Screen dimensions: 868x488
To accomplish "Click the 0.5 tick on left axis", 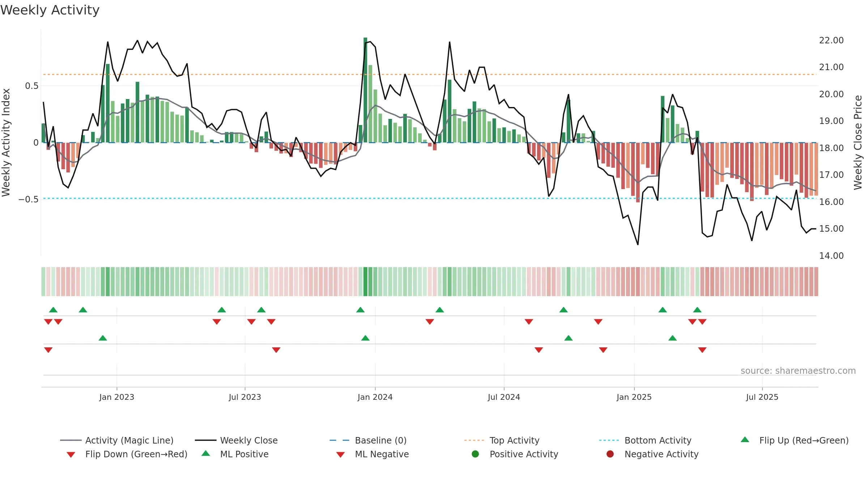I will tap(31, 86).
